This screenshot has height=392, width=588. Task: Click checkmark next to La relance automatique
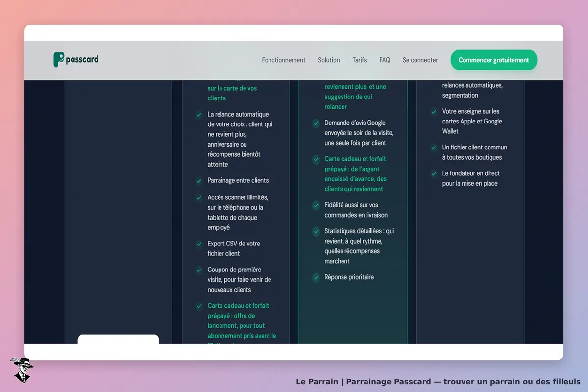[x=199, y=115]
